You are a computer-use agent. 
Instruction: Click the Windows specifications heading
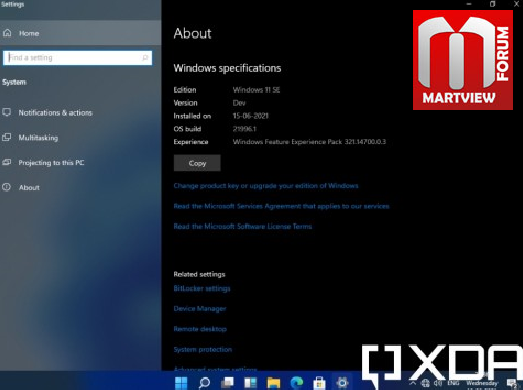(x=227, y=68)
